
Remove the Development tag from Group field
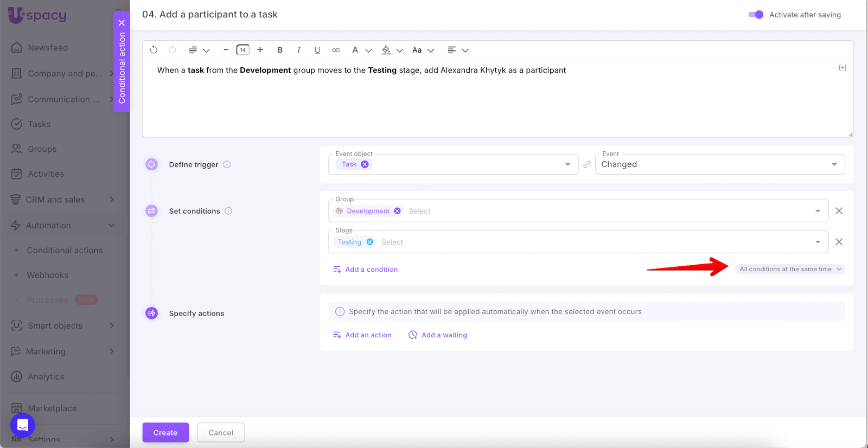coord(398,211)
